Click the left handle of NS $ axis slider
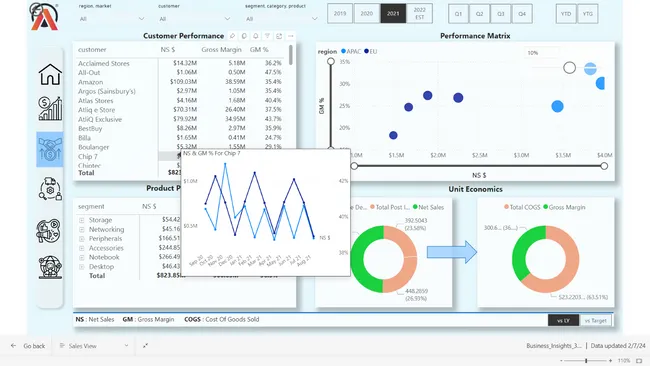 coord(354,166)
